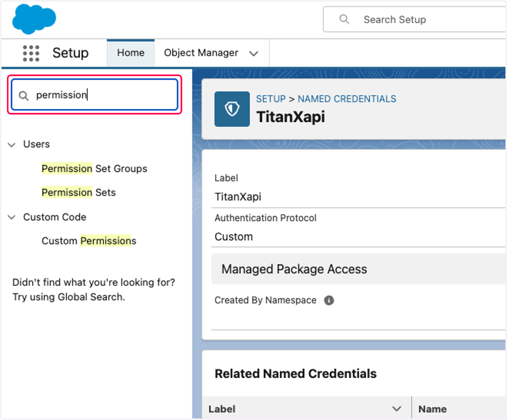Click the TitanXapi Label field value
Screen dimensions: 507x420
238,197
